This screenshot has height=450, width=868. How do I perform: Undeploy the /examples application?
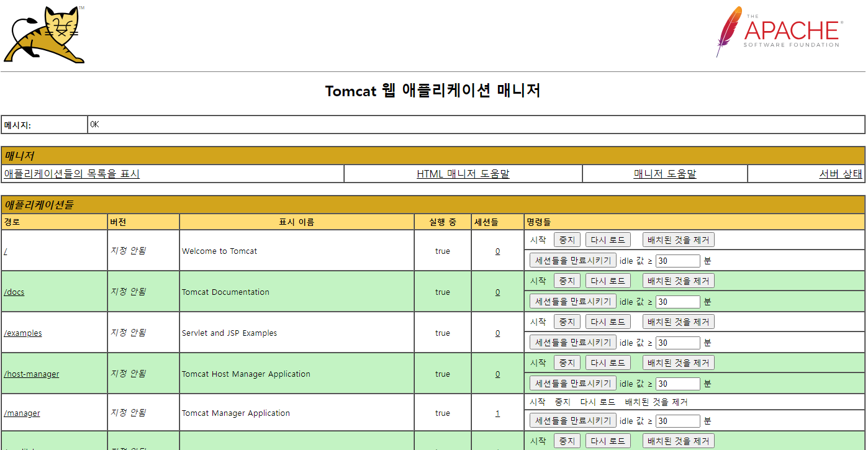pyautogui.click(x=678, y=322)
